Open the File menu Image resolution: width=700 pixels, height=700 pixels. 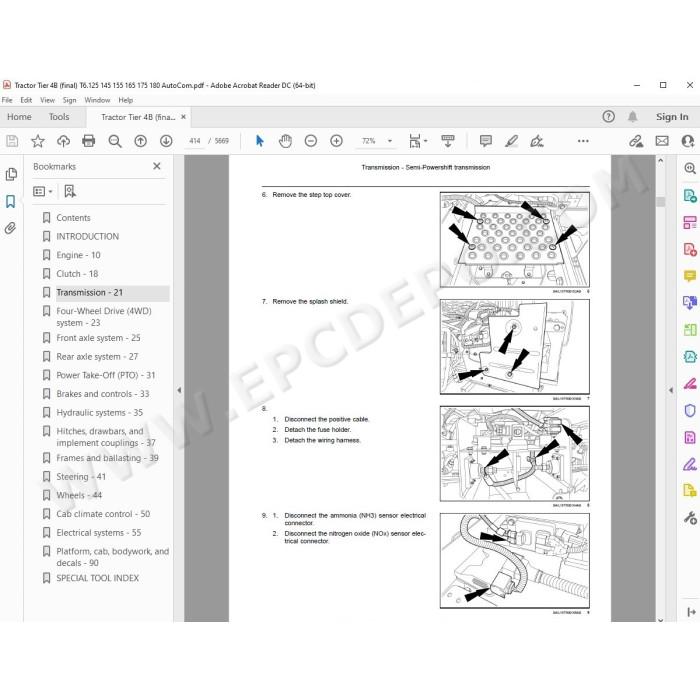coord(7,100)
